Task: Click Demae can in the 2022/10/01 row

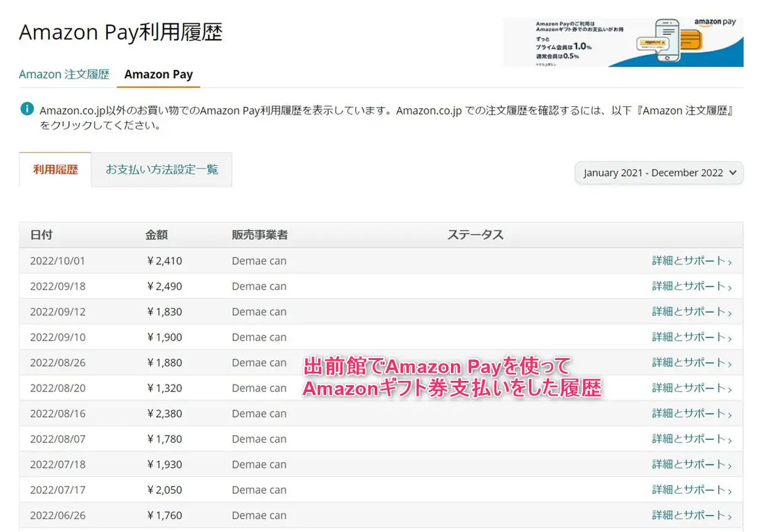Action: 259,261
